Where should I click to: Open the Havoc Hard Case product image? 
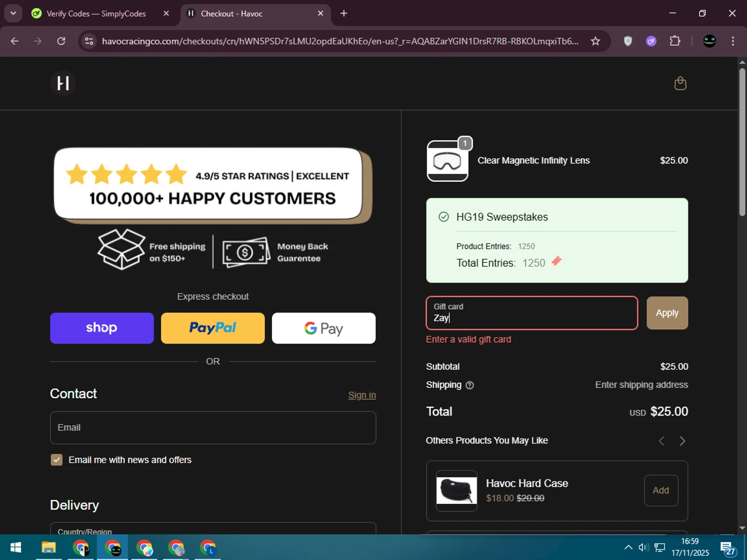[x=457, y=491]
